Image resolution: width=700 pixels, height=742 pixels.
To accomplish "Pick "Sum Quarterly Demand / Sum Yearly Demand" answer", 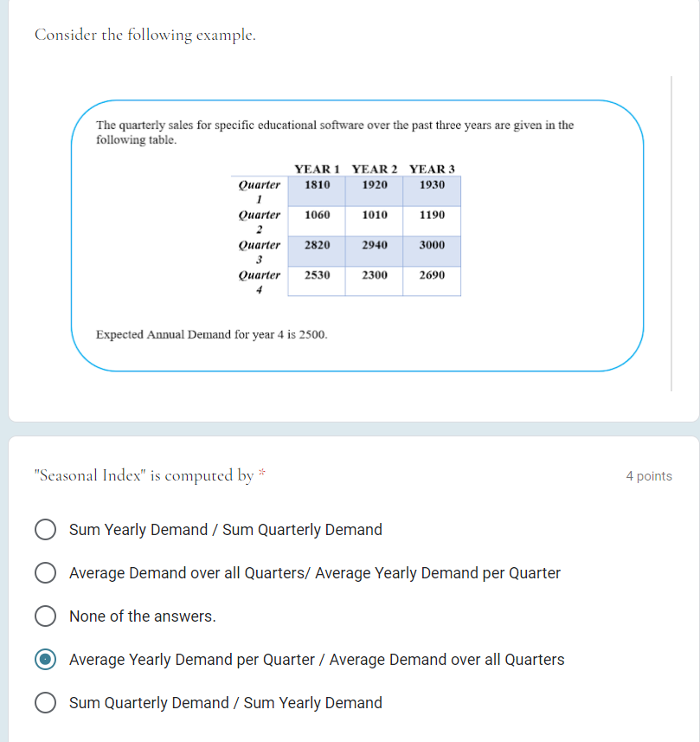I will 45,702.
